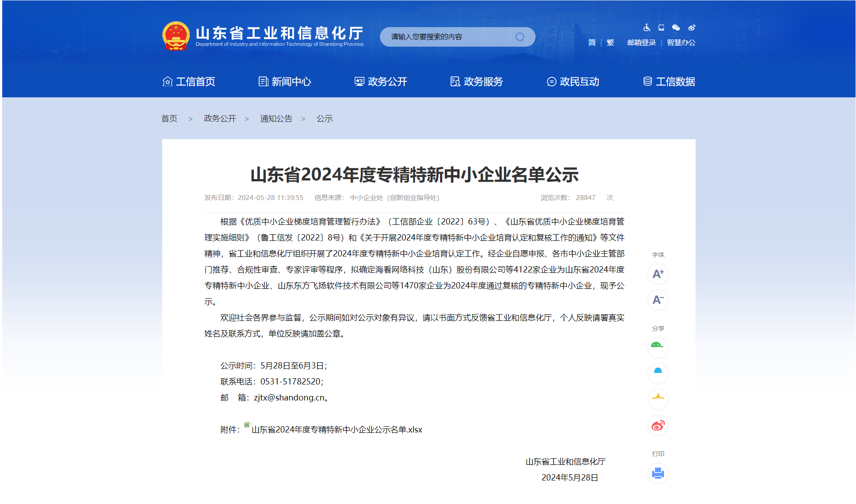Image resolution: width=856 pixels, height=504 pixels.
Task: Click the email zjtx@shandong.cn
Action: coord(289,398)
